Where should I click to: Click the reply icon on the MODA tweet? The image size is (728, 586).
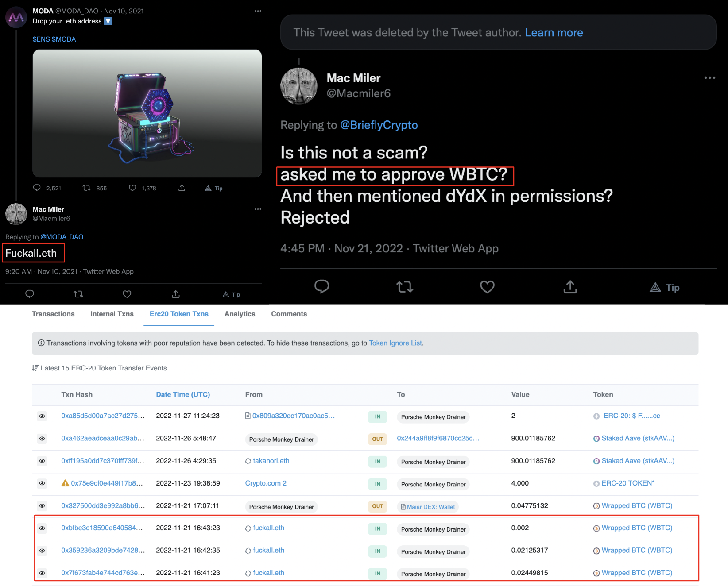pyautogui.click(x=37, y=188)
